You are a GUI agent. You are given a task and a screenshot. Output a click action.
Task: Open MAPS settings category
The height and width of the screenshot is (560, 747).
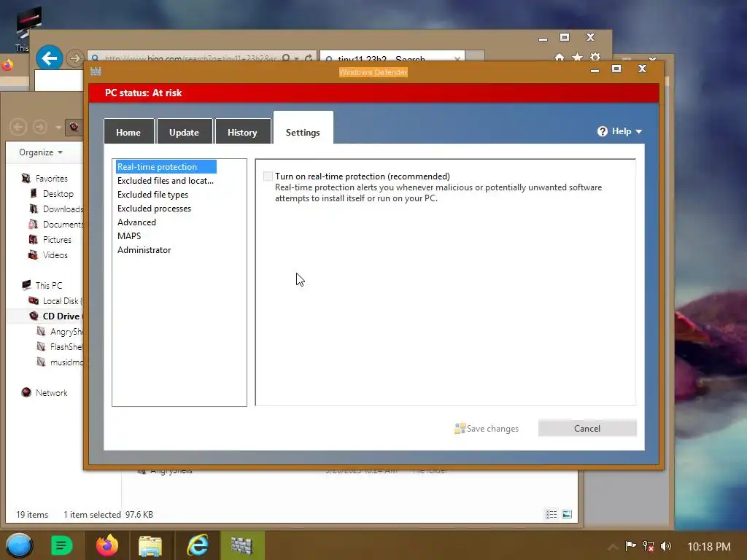(129, 236)
